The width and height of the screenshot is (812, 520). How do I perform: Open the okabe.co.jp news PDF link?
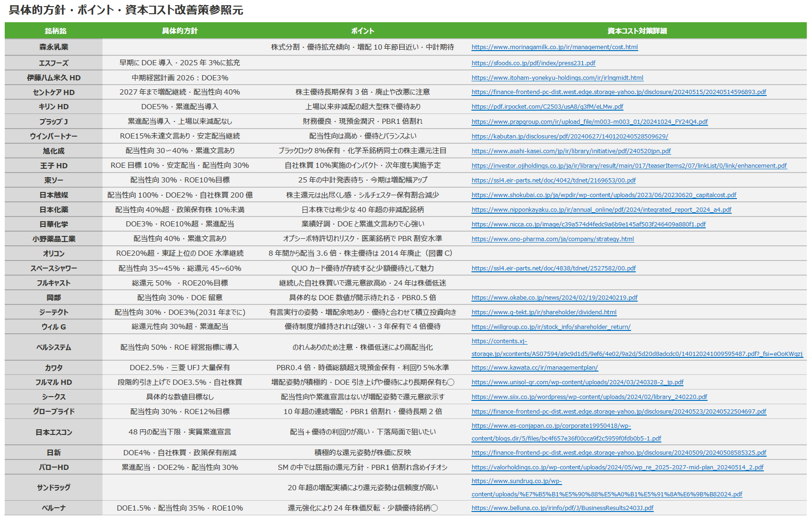555,298
